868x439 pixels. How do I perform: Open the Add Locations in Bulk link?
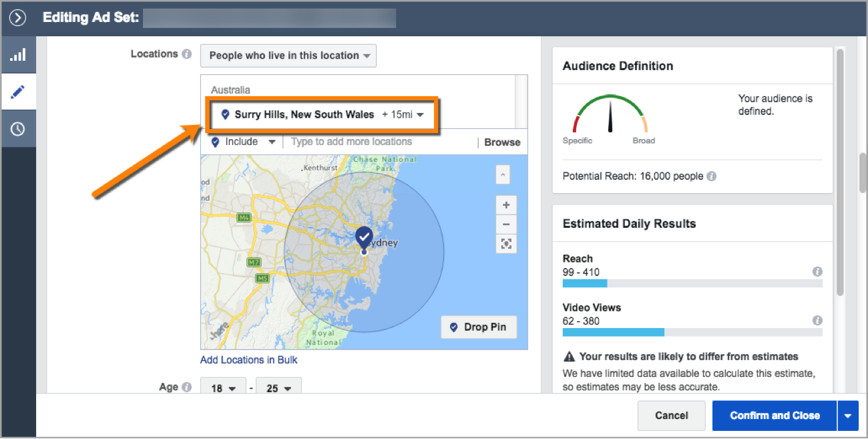tap(249, 359)
